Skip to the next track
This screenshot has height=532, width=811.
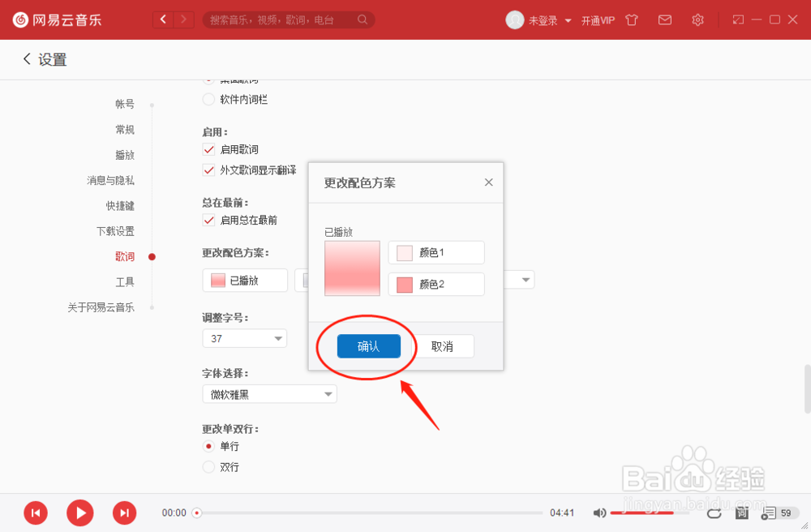pyautogui.click(x=125, y=513)
